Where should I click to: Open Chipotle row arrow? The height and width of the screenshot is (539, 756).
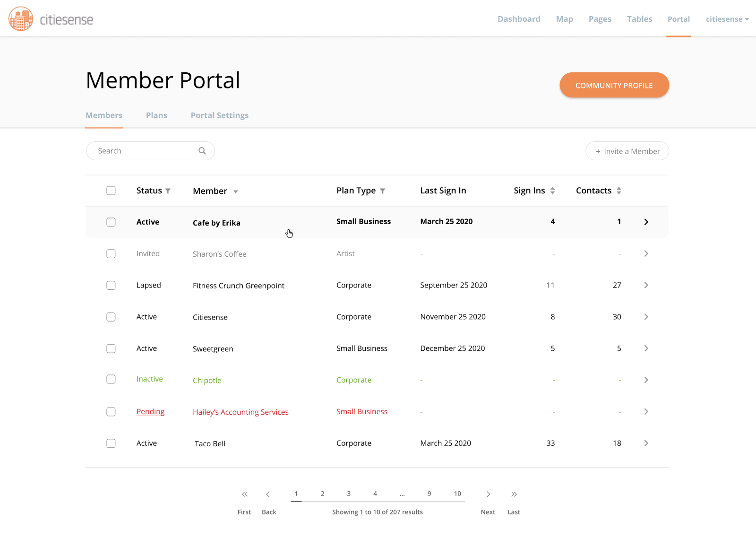click(x=646, y=380)
